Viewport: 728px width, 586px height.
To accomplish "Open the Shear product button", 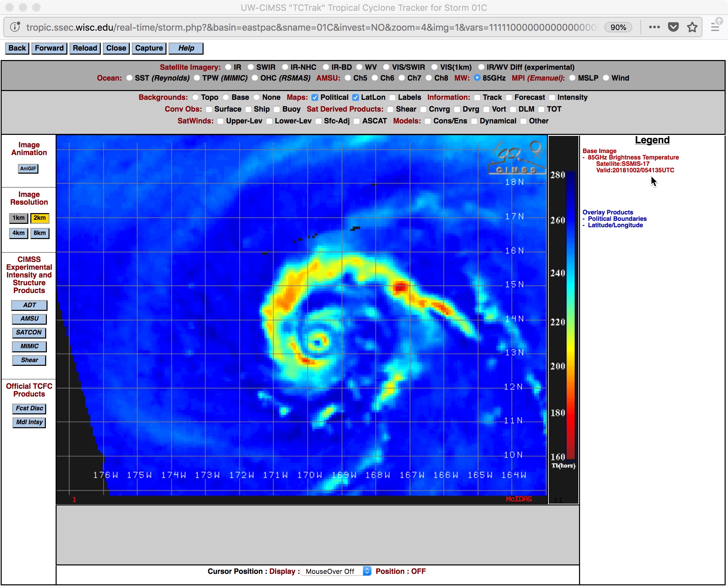I will click(x=29, y=360).
